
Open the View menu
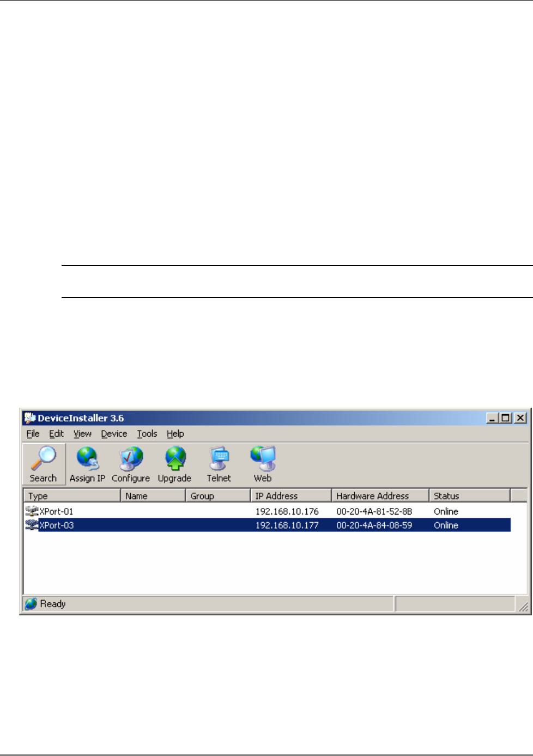tap(83, 434)
